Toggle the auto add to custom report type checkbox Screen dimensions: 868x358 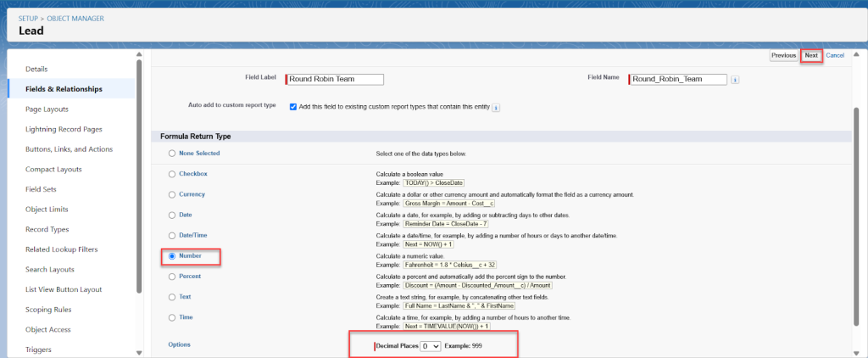coord(293,107)
